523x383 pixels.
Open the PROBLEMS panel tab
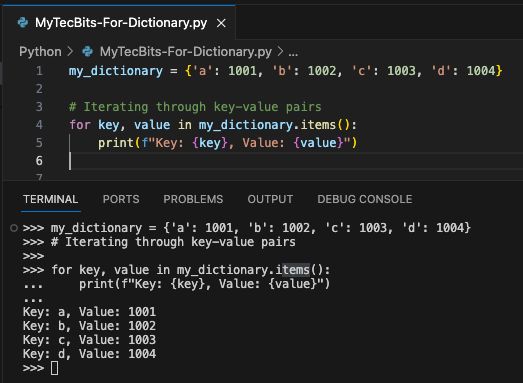coord(193,199)
